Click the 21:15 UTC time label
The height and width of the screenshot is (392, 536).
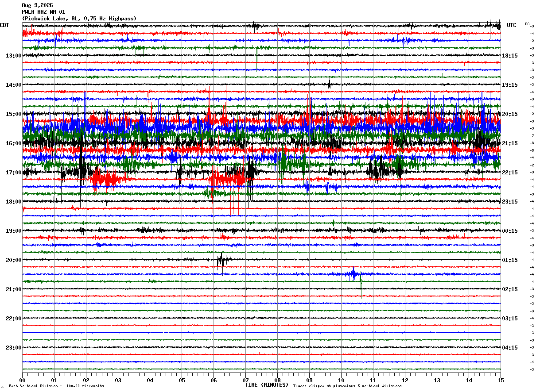click(x=510, y=143)
